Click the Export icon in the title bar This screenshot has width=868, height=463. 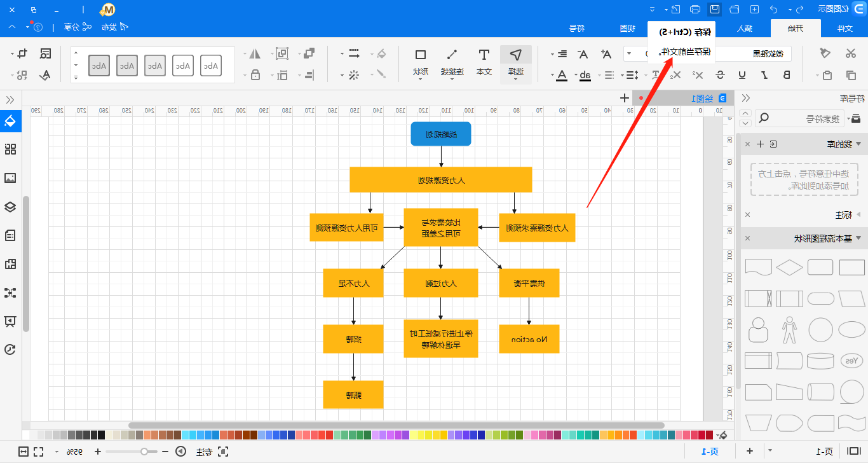click(x=676, y=9)
